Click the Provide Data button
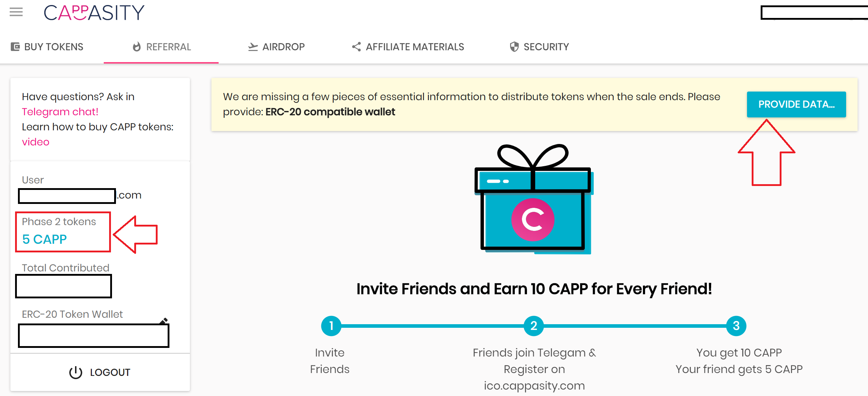Screen dimensions: 868x396 pyautogui.click(x=796, y=104)
